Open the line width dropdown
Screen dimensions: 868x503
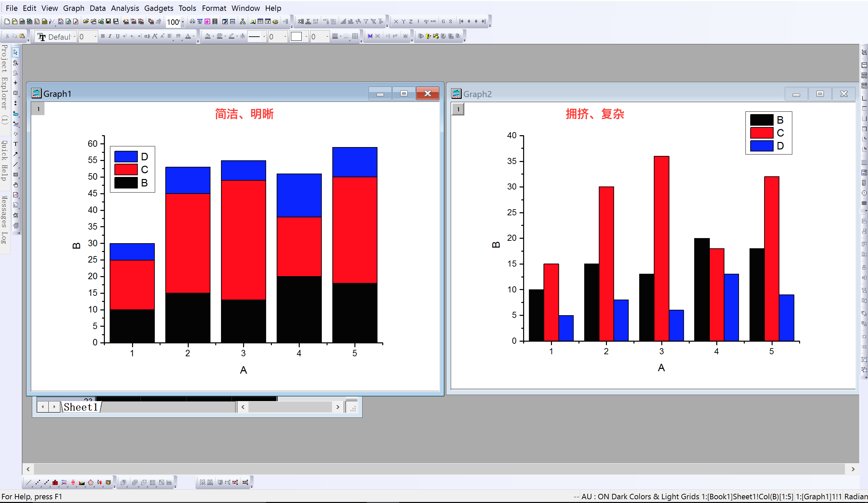[x=285, y=37]
